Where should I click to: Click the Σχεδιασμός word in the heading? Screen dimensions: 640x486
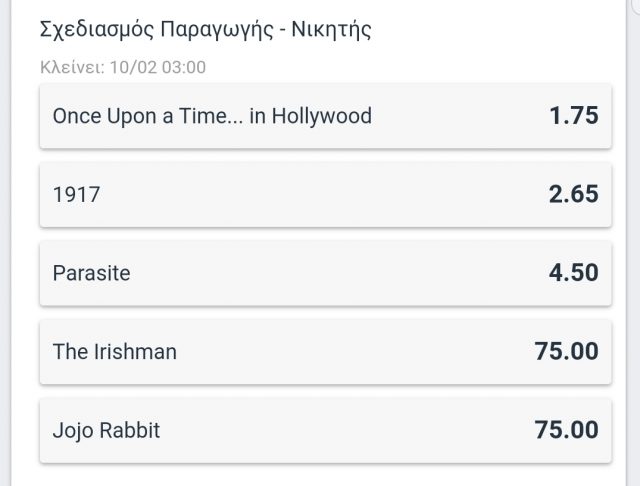(x=97, y=30)
